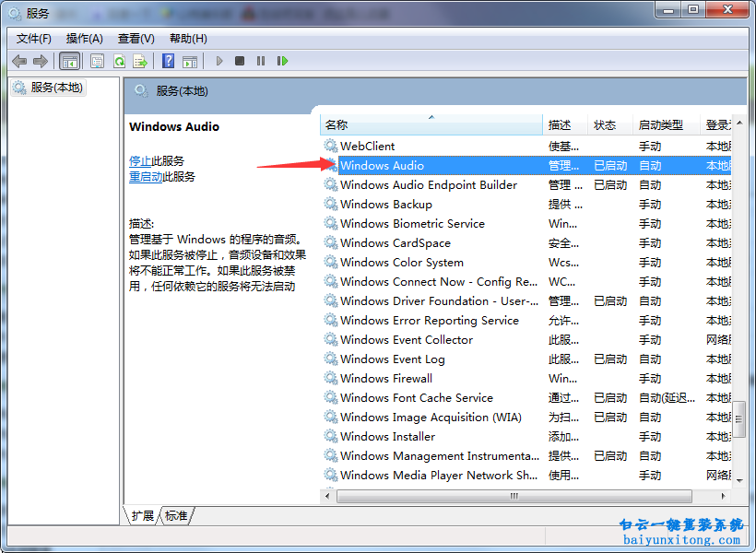
Task: Stop service using the square stop icon
Action: 240,61
